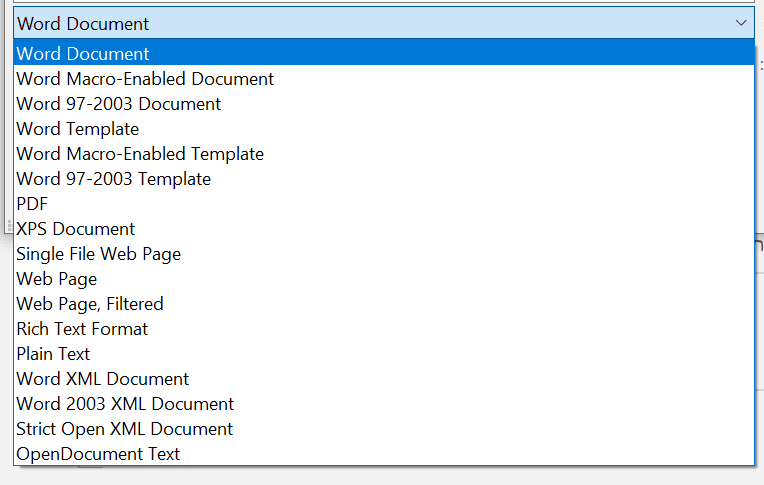
Task: Choose PDF as the file type
Action: (32, 204)
